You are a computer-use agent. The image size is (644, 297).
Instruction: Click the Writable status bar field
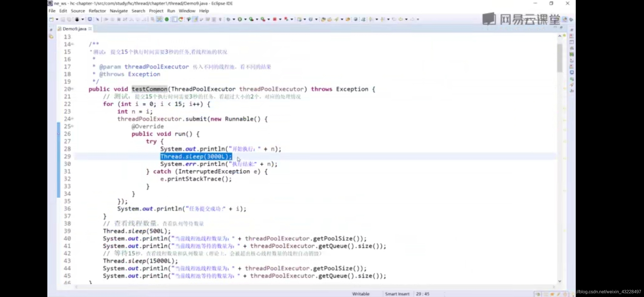(x=361, y=294)
